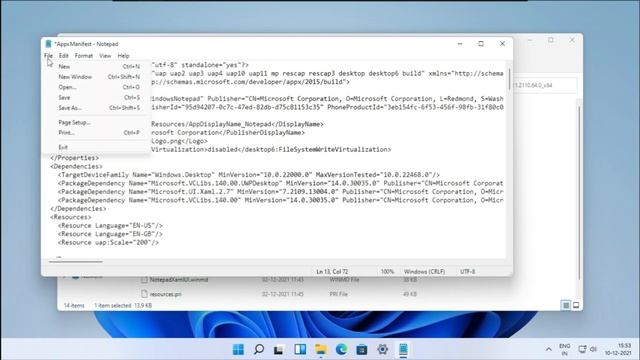Open the File menu in Notepad

tap(48, 56)
